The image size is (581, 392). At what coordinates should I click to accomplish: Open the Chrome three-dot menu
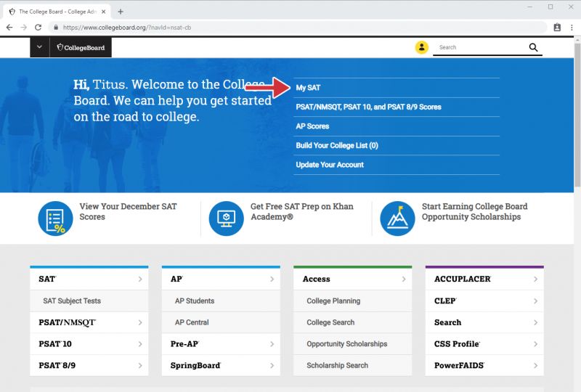point(572,27)
